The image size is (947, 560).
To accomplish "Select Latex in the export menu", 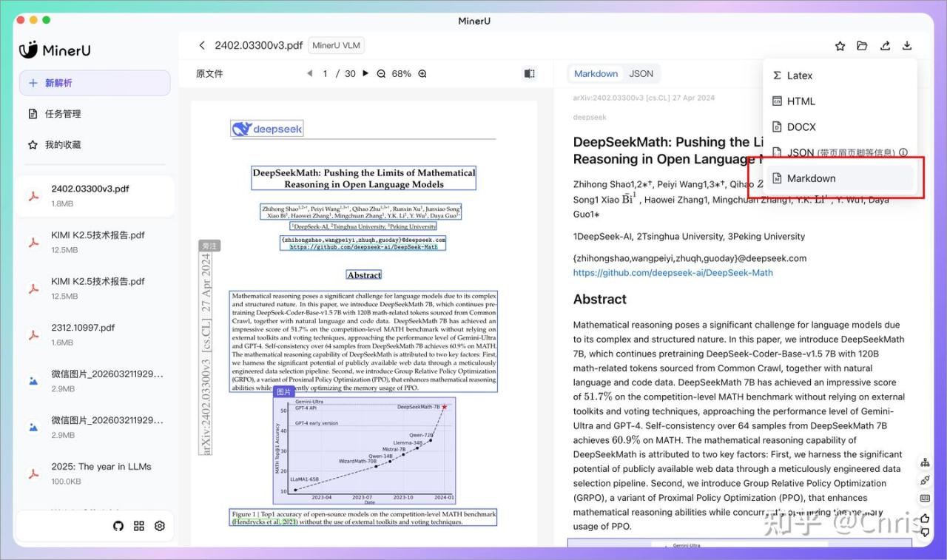I will click(x=799, y=75).
